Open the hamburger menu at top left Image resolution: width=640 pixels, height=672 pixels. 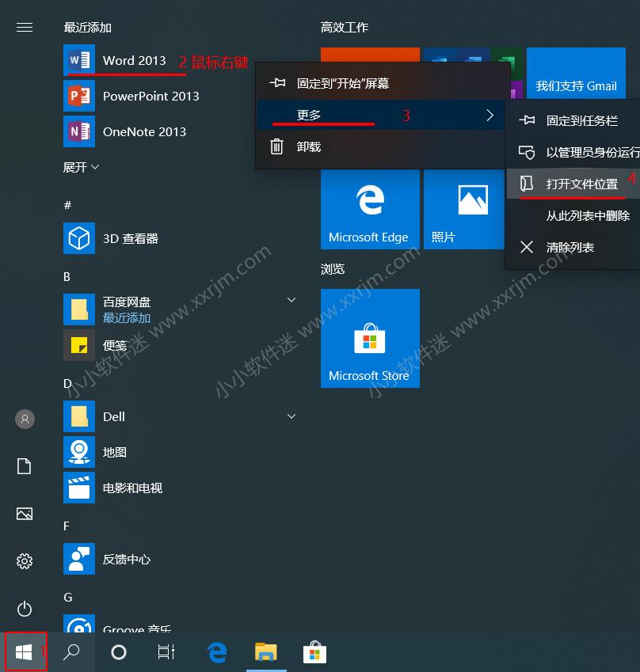[x=24, y=27]
